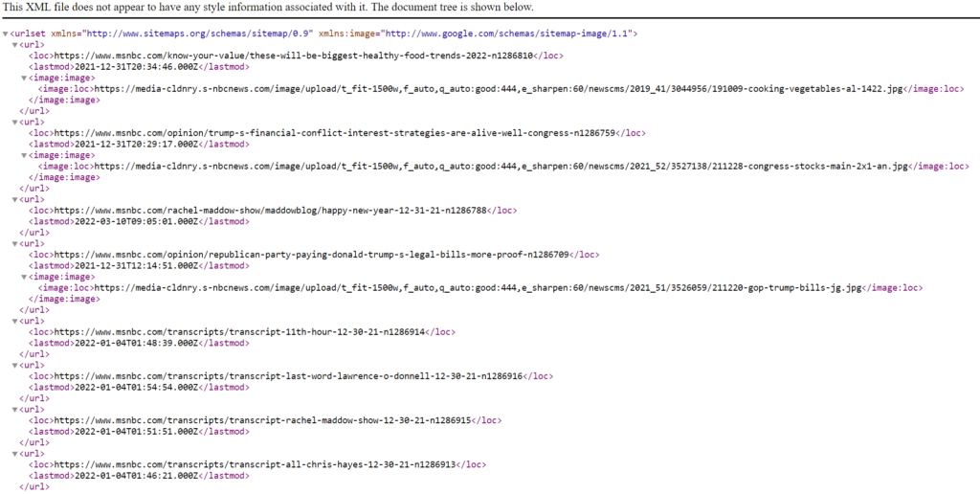The image size is (980, 494).
Task: Click lastmod 2021-12-31T20:29:17.000Z
Action: 137,145
